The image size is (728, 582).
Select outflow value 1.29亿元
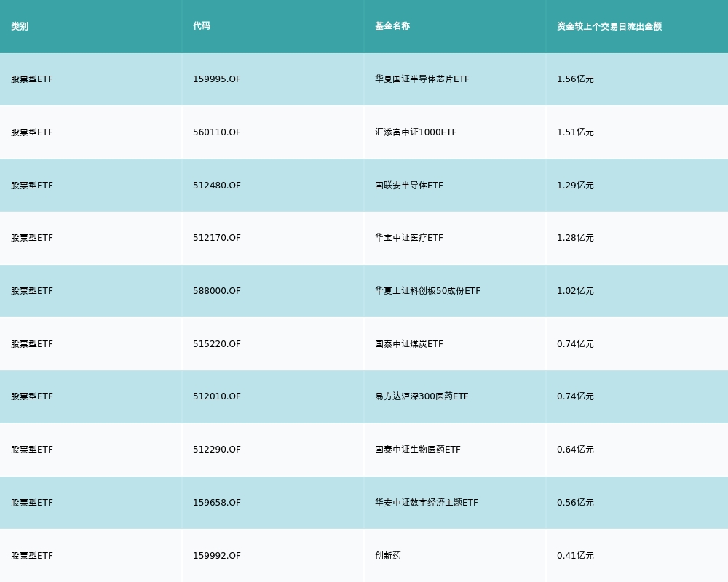tap(575, 186)
